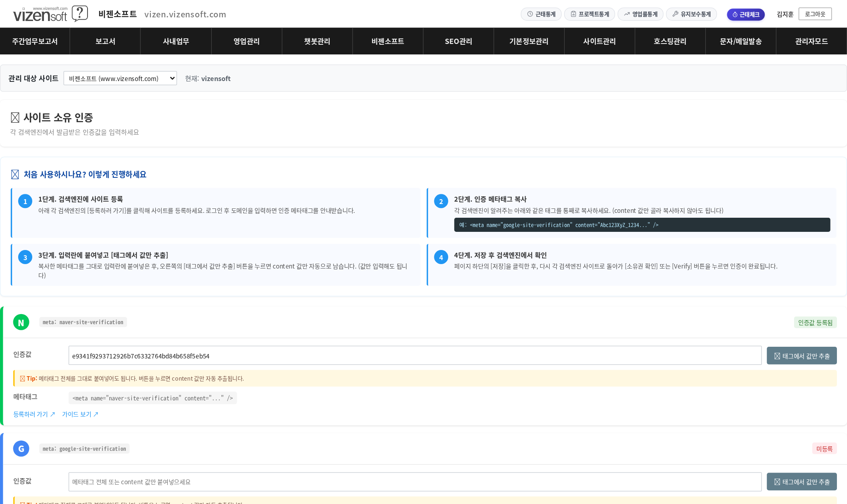Click the user name 김지훈
The width and height of the screenshot is (847, 504).
coord(785,15)
